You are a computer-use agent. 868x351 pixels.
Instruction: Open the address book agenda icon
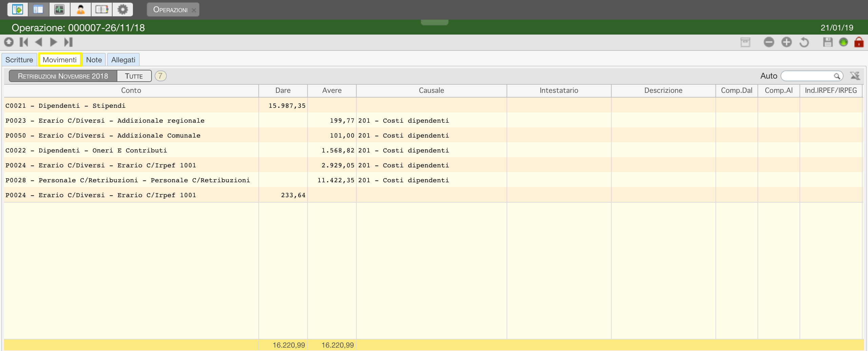coord(101,9)
